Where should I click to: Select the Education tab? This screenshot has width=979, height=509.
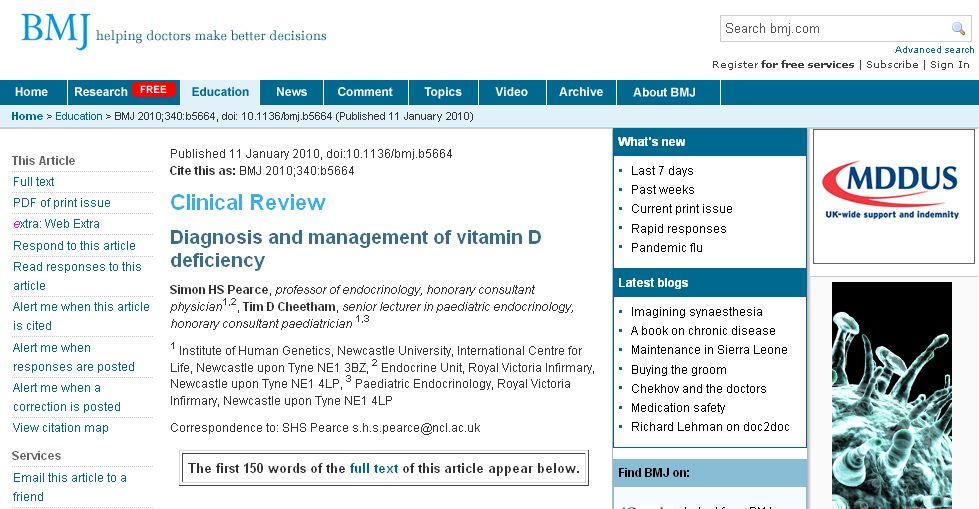coord(220,92)
